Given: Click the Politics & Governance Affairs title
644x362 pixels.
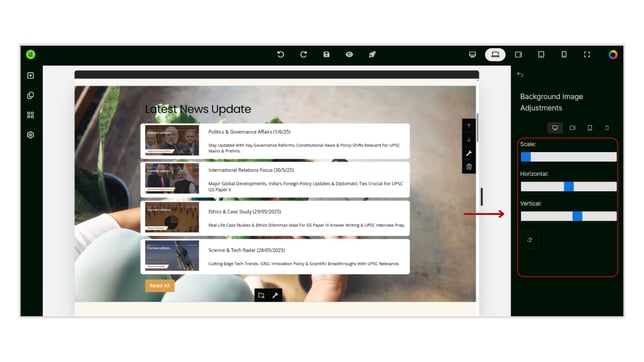Looking at the screenshot, I should tap(249, 132).
